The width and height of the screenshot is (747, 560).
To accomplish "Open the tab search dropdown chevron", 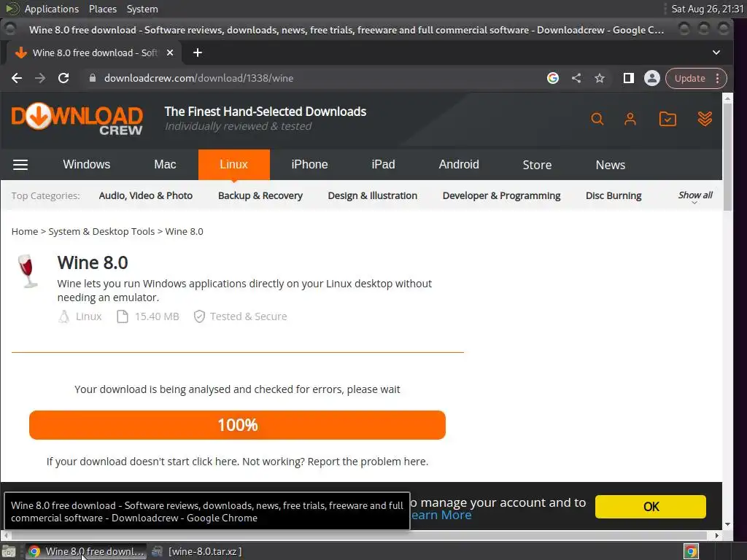I will pyautogui.click(x=716, y=52).
